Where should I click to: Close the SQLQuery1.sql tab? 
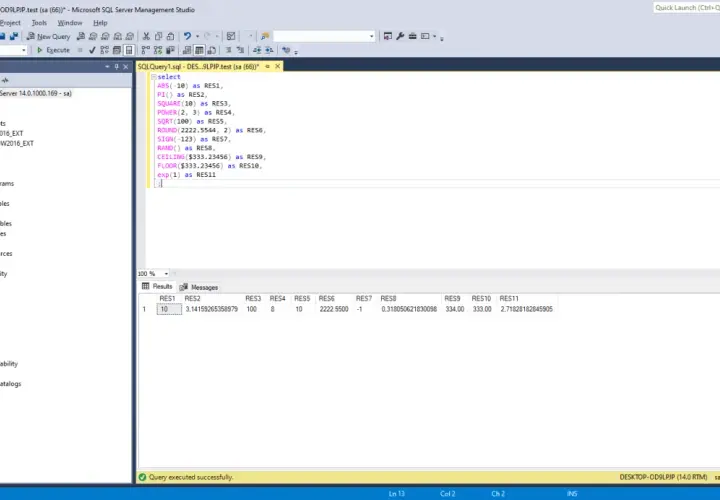[x=277, y=67]
